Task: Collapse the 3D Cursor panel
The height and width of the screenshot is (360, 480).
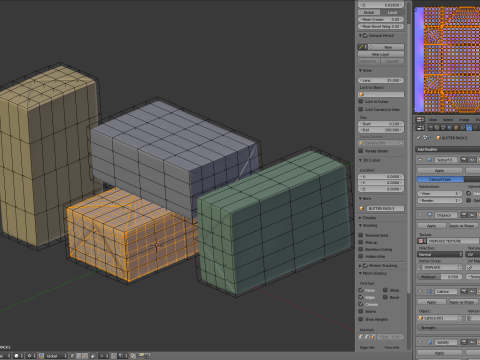Action: (x=360, y=160)
